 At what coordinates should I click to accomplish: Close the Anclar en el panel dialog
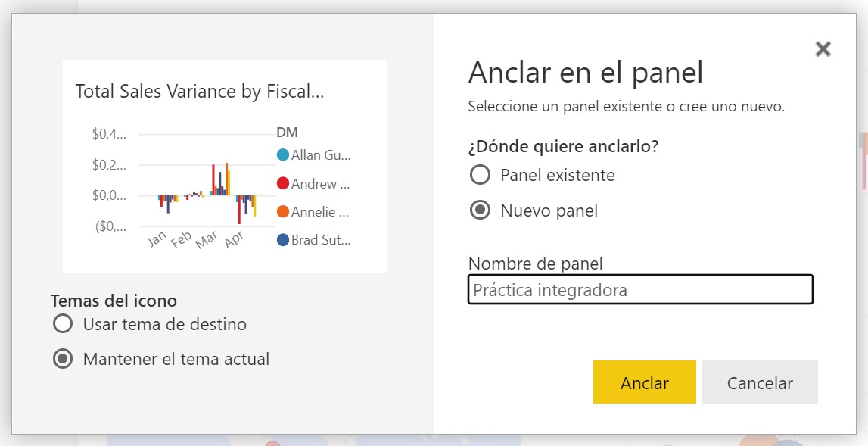click(x=823, y=49)
